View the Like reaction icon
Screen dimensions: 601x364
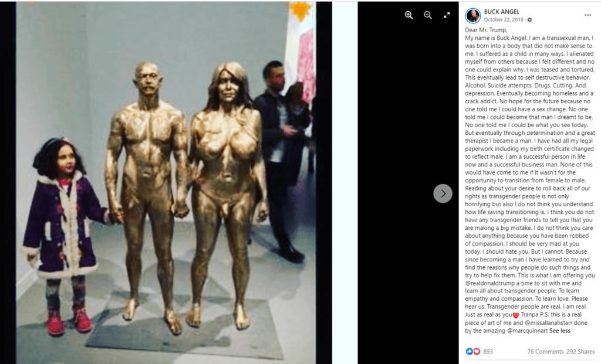(469, 351)
